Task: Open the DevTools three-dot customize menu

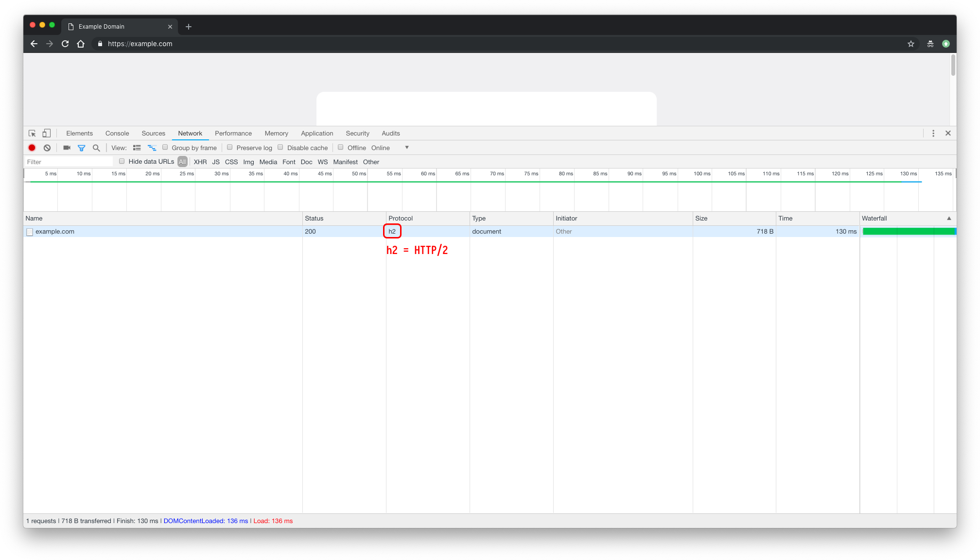Action: point(933,133)
